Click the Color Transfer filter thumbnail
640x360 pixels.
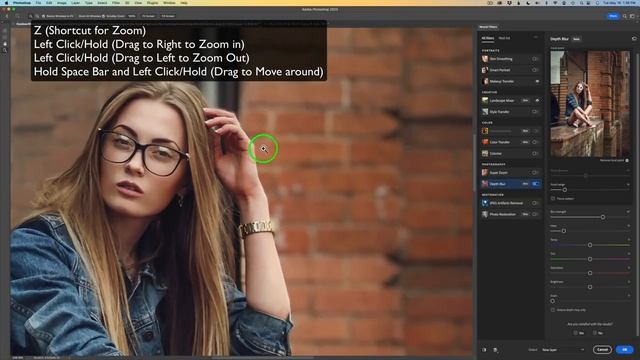[485, 142]
